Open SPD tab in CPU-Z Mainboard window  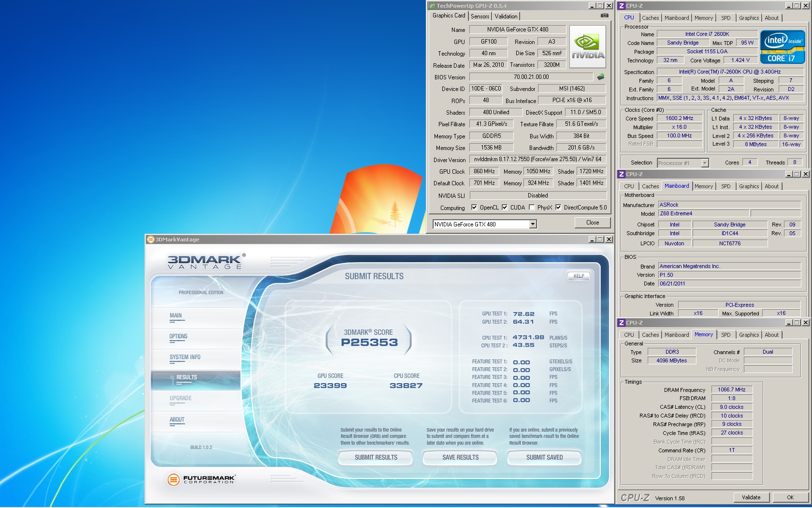tap(725, 186)
